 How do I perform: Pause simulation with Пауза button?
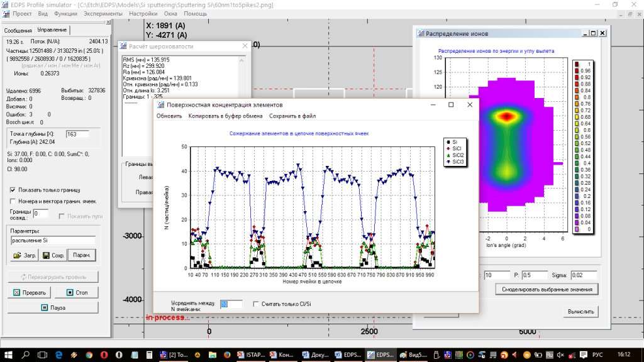(x=53, y=308)
